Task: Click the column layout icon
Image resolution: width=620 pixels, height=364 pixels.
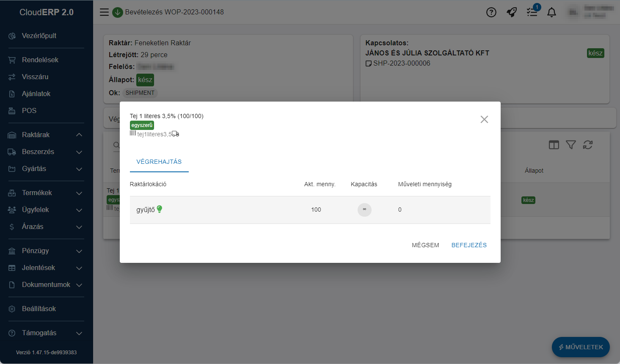Action: (x=554, y=145)
